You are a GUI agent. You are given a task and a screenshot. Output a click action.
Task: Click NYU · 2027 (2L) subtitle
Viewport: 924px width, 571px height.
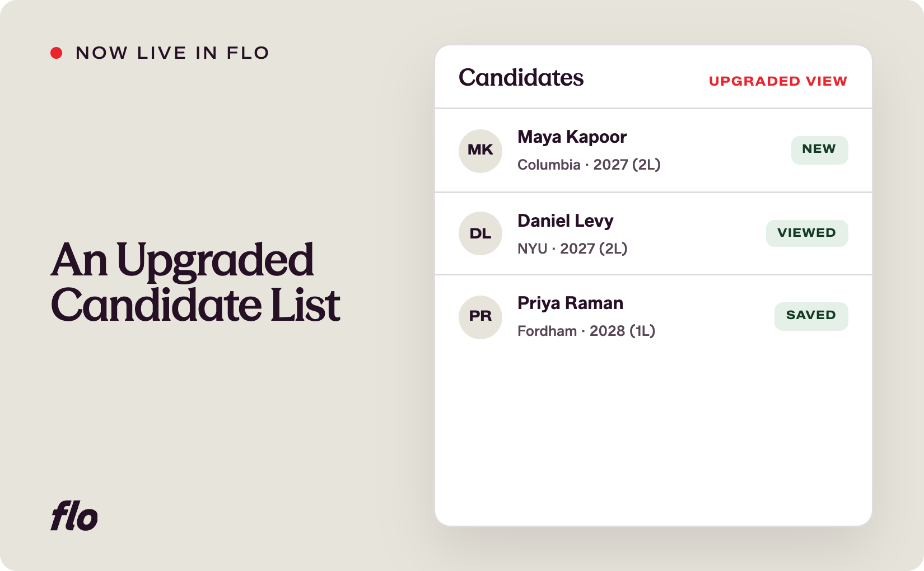572,249
